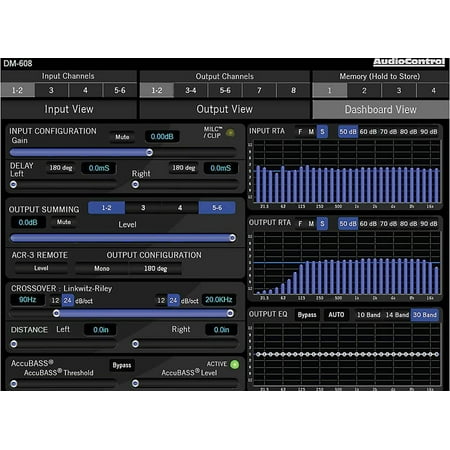Toggle Output Summing input 1-2

coord(106,208)
